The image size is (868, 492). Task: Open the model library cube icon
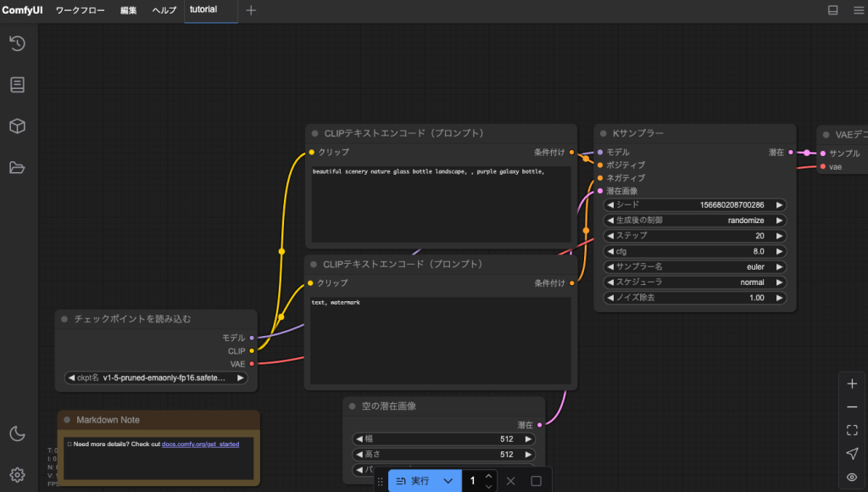point(17,126)
